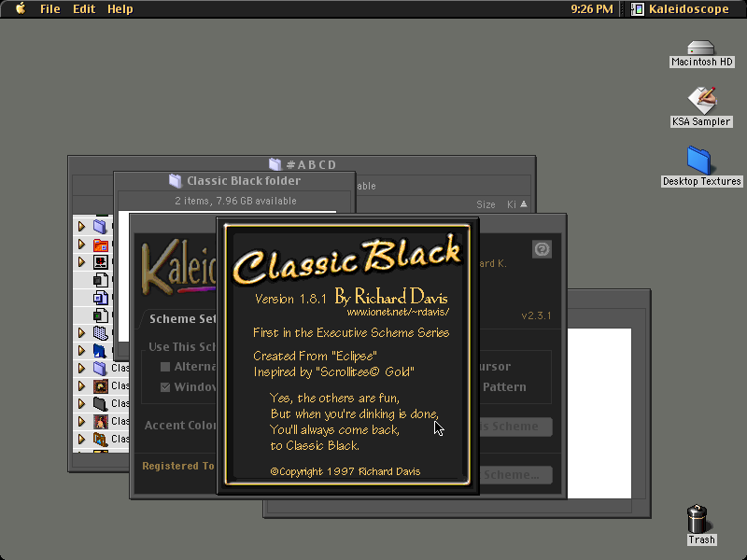747x560 pixels.
Task: Click the "Use This Sch…" group label
Action: point(182,346)
